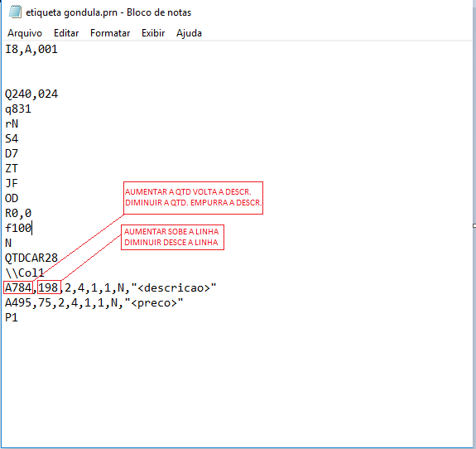476x449 pixels.
Task: Open the Exibir menu
Action: pos(153,33)
